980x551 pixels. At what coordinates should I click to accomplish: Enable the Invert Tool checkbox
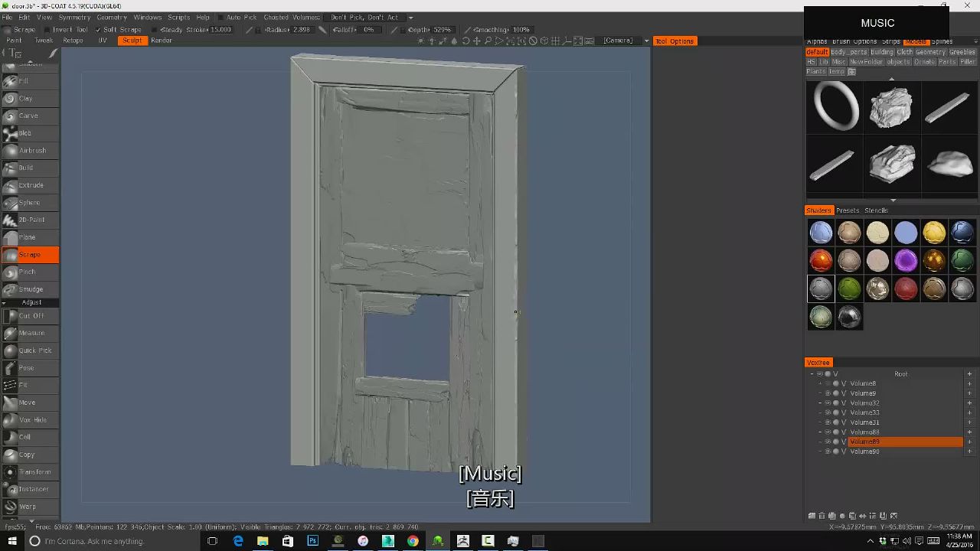click(47, 30)
